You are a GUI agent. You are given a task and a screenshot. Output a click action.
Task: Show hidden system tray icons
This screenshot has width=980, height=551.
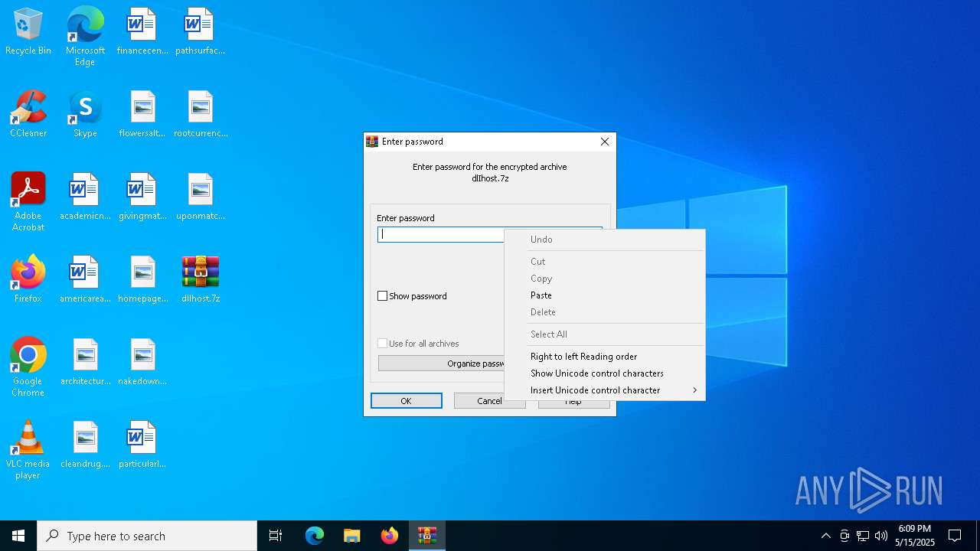click(825, 536)
